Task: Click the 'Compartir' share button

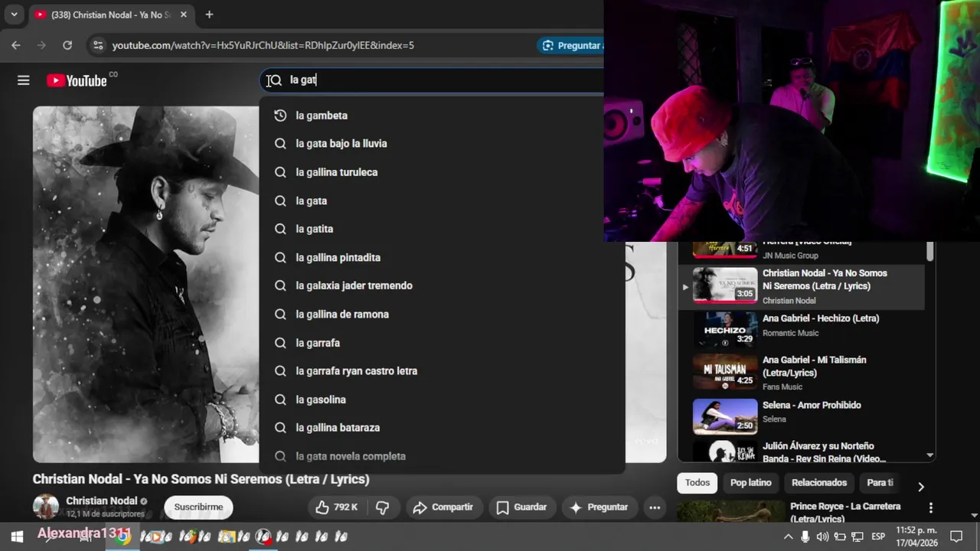Action: 443,507
